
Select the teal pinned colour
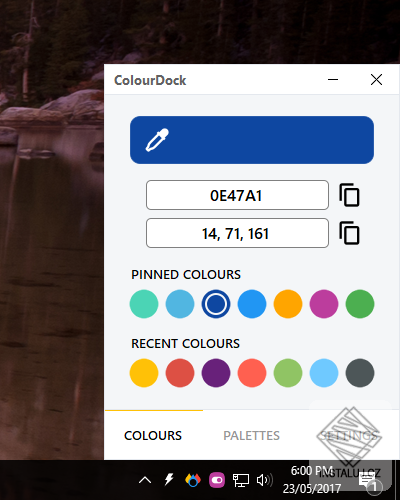point(144,304)
